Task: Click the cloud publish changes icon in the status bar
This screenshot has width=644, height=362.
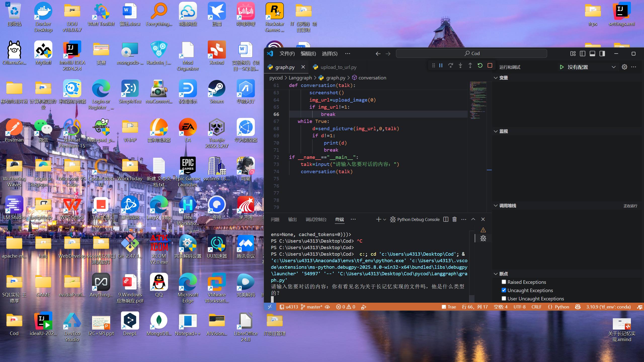Action: [x=327, y=307]
